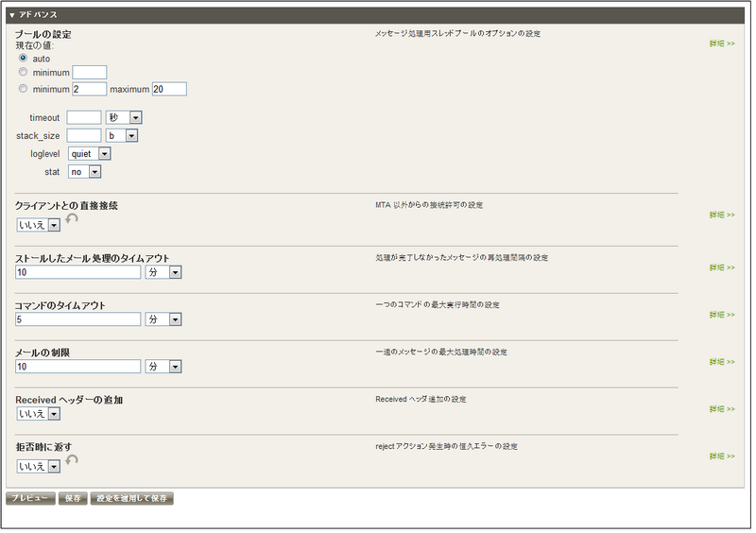Click the コマンドのタイムアウト value field
The image size is (756, 533).
(78, 319)
